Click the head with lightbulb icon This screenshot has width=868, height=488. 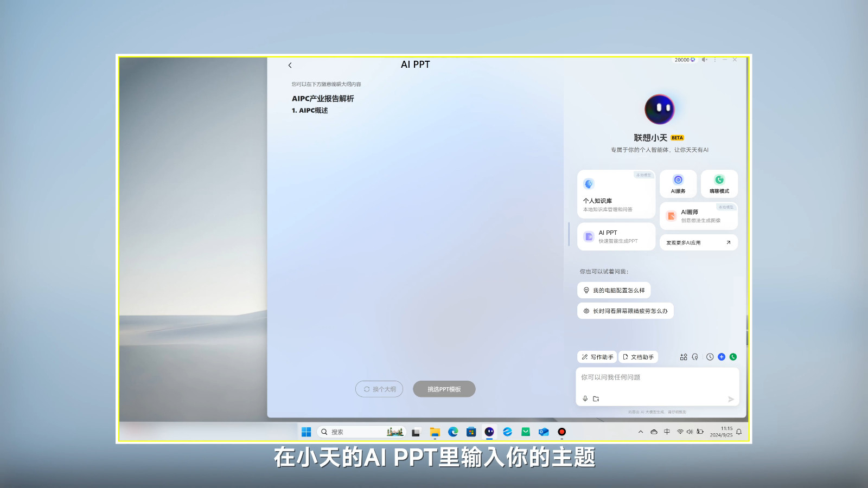point(695,357)
